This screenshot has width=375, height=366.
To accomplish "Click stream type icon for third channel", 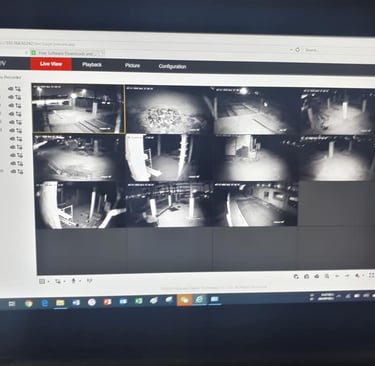I will [x=18, y=106].
